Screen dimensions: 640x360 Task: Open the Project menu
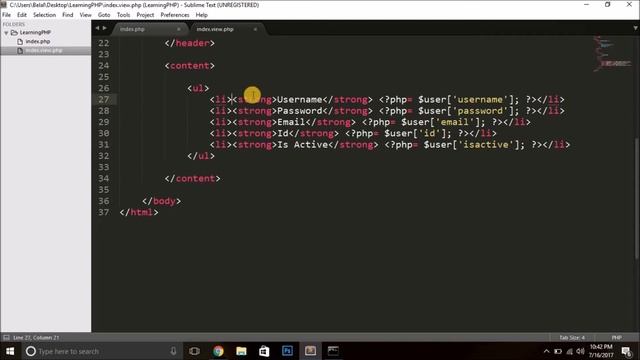[x=145, y=15]
